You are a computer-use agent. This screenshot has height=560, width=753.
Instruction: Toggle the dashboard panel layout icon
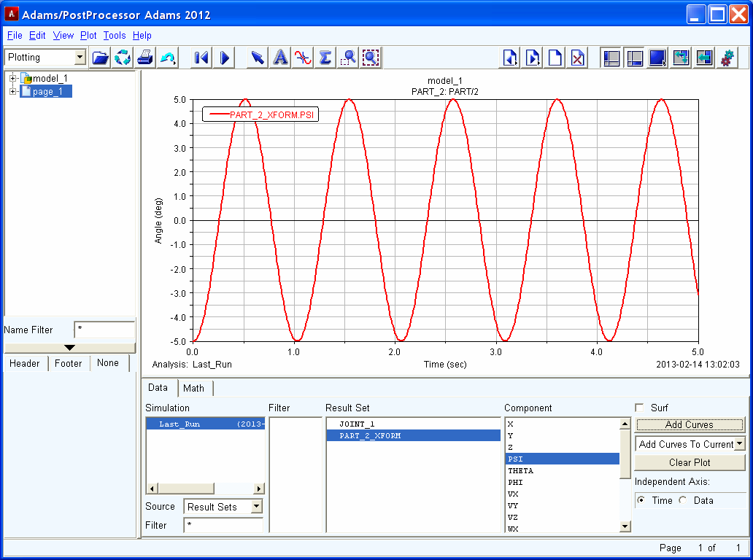(634, 58)
